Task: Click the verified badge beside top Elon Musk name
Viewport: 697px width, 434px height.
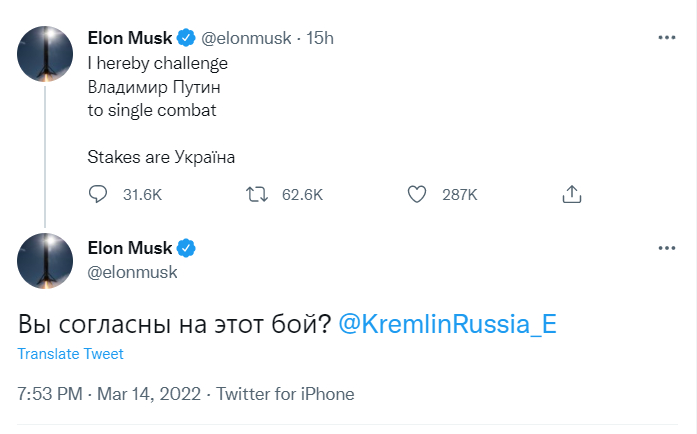Action: pos(186,38)
